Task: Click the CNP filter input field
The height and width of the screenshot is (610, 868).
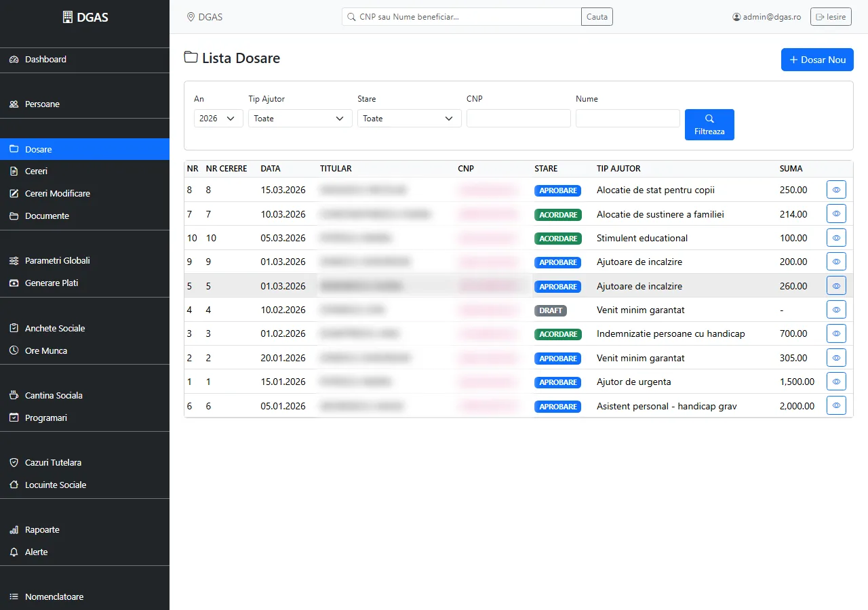Action: (519, 119)
